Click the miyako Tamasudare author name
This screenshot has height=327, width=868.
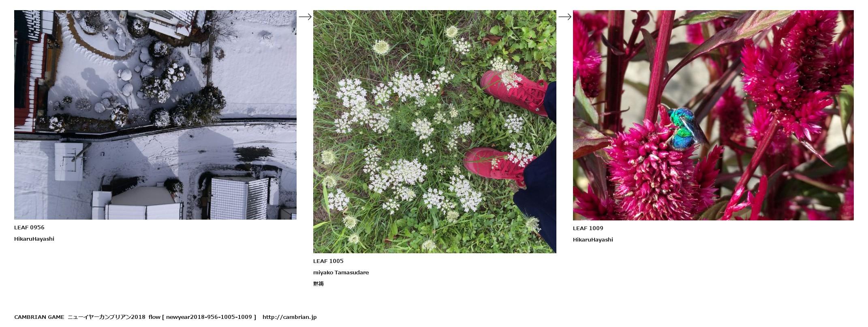pyautogui.click(x=341, y=272)
